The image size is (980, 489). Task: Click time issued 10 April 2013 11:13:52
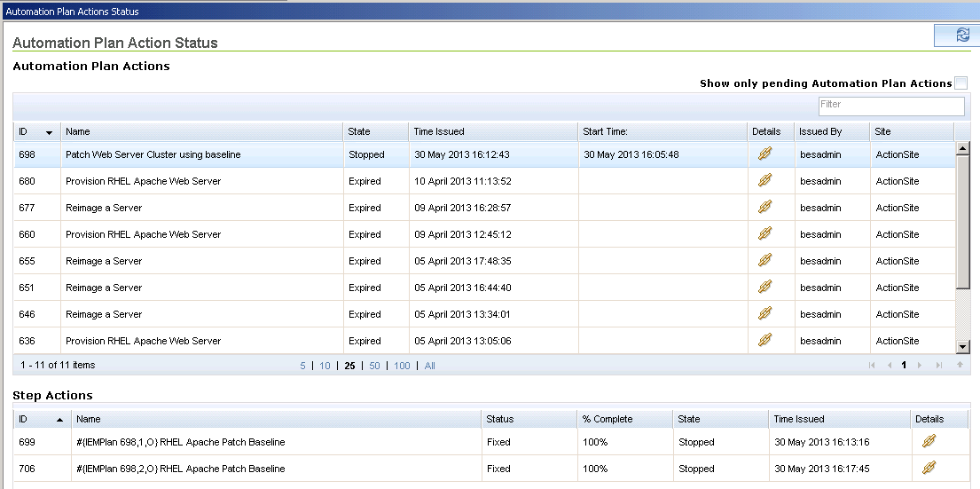point(462,181)
